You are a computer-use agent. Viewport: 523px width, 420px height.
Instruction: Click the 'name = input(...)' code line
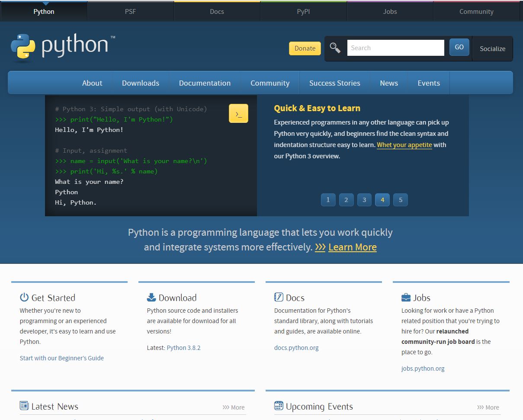(131, 161)
